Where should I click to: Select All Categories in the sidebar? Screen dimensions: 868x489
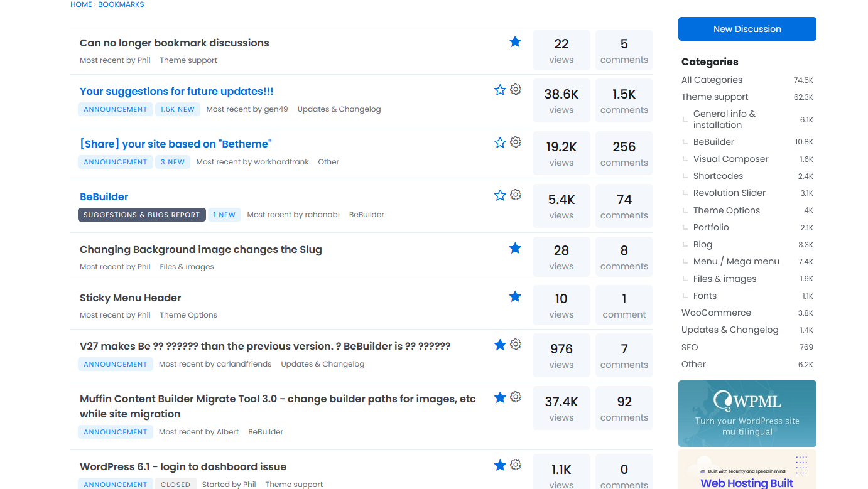712,80
